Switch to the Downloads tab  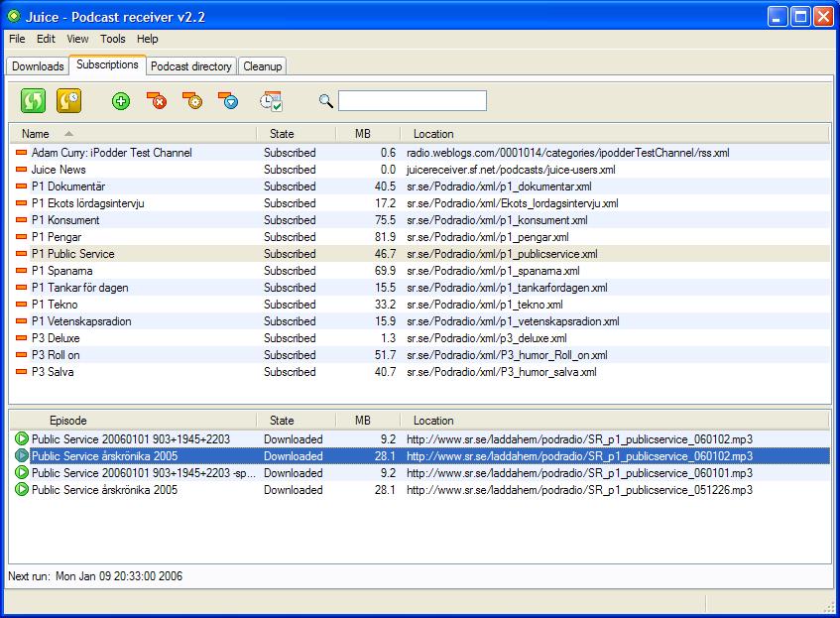[x=38, y=65]
